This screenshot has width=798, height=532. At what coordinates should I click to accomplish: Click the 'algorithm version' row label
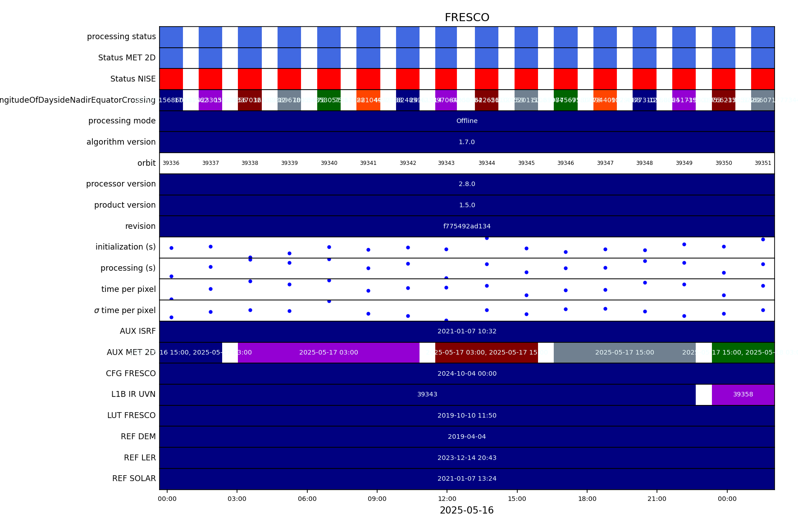121,142
